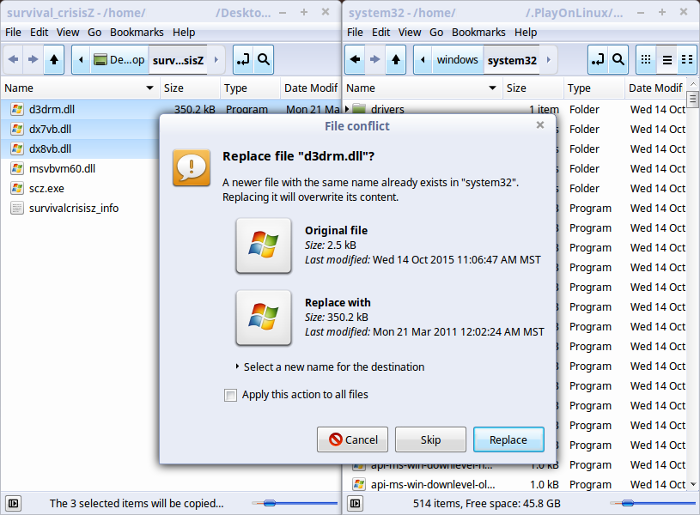Open the search icon in system32 window

[x=618, y=59]
